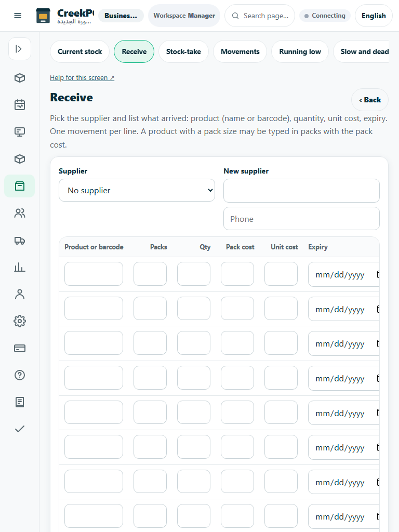
Task: Open the credit card billing icon
Action: 20,348
